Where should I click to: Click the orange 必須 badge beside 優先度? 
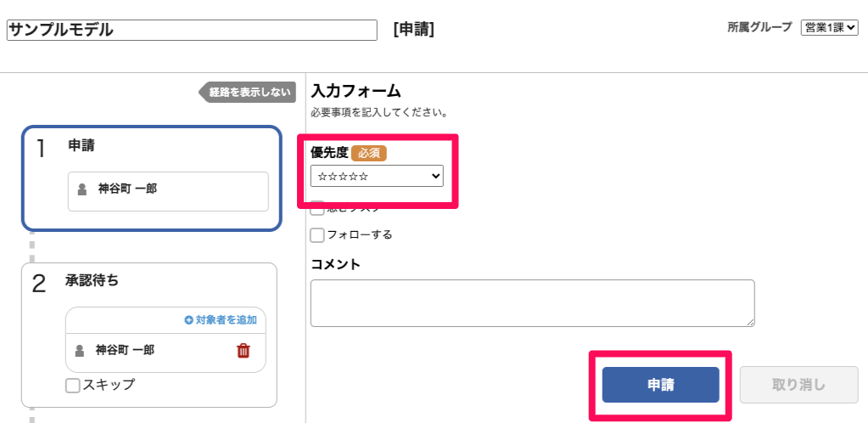[x=369, y=153]
